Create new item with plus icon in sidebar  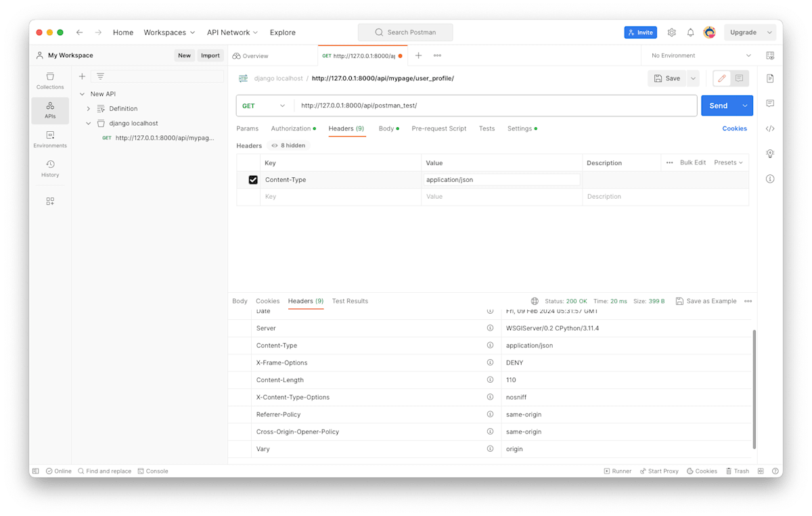tap(82, 76)
